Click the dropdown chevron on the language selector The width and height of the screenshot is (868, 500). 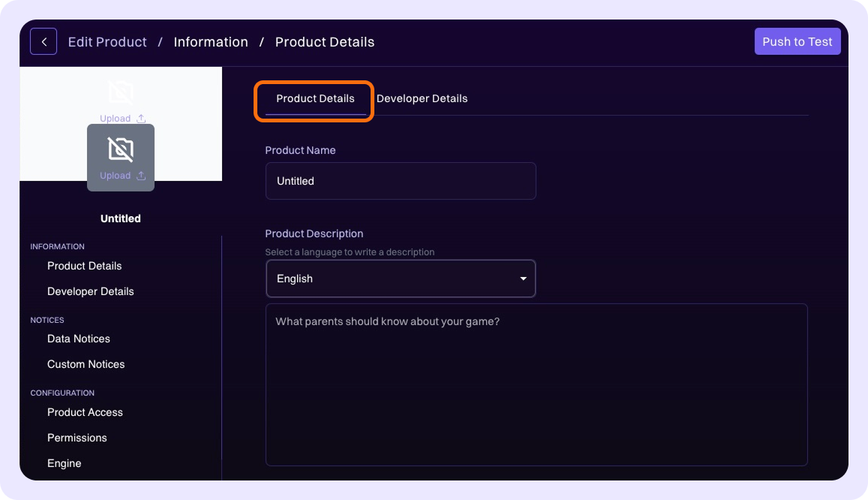click(523, 278)
